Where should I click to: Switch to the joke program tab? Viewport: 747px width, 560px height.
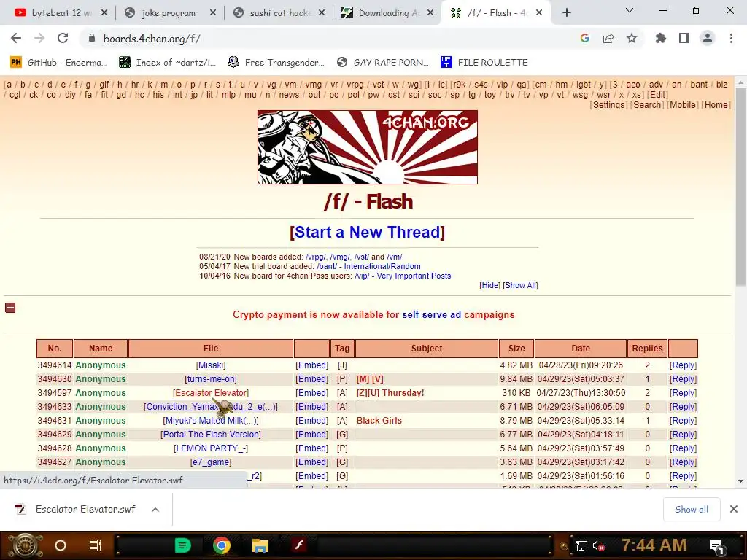pyautogui.click(x=170, y=13)
